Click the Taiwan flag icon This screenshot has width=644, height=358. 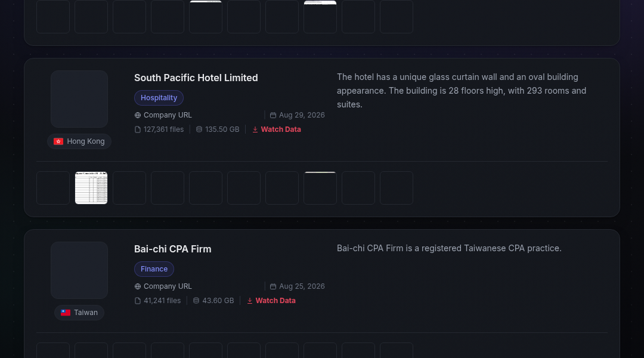[66, 313]
